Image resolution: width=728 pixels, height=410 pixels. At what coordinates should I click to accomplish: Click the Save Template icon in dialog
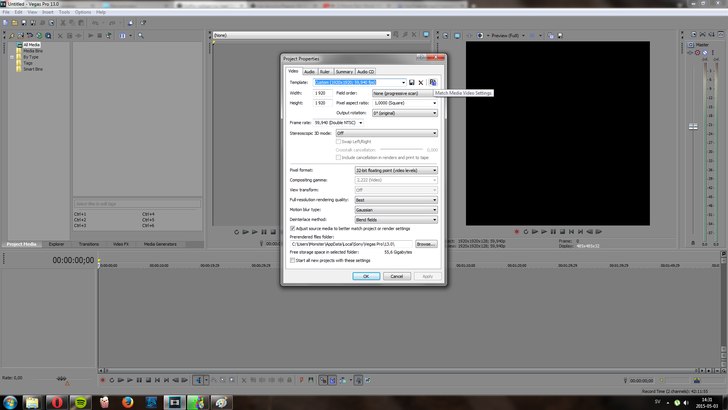coord(412,82)
